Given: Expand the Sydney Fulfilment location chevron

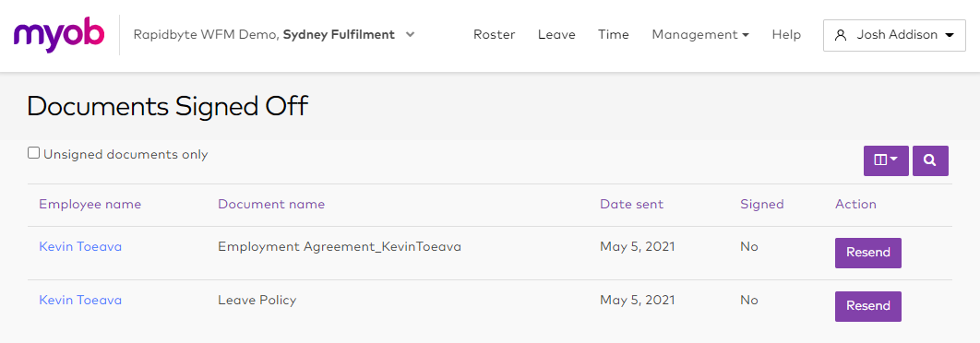Looking at the screenshot, I should tap(410, 35).
